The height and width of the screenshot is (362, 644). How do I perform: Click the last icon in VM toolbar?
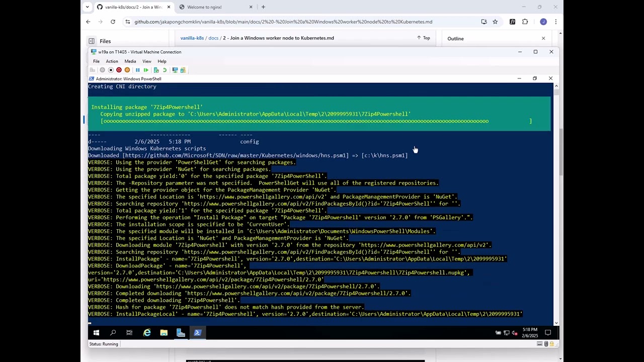click(x=183, y=70)
